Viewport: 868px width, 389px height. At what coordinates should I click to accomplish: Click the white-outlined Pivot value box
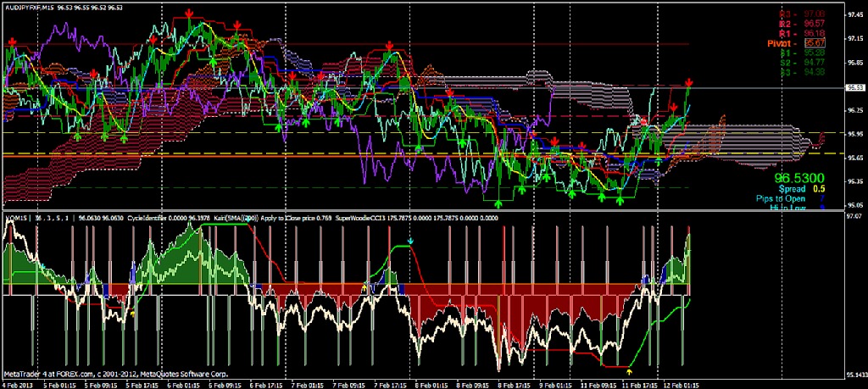[815, 42]
